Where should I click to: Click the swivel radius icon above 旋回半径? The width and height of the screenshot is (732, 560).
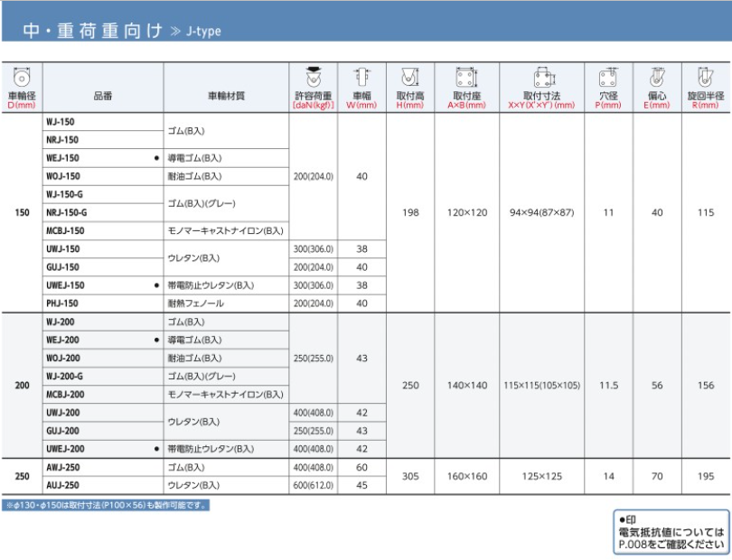[705, 77]
